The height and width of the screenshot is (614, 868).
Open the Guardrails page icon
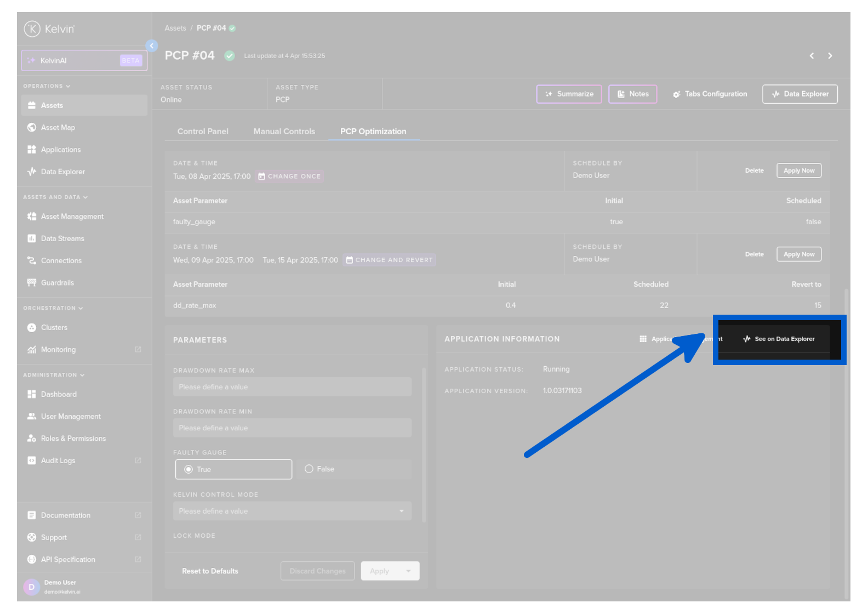click(32, 283)
